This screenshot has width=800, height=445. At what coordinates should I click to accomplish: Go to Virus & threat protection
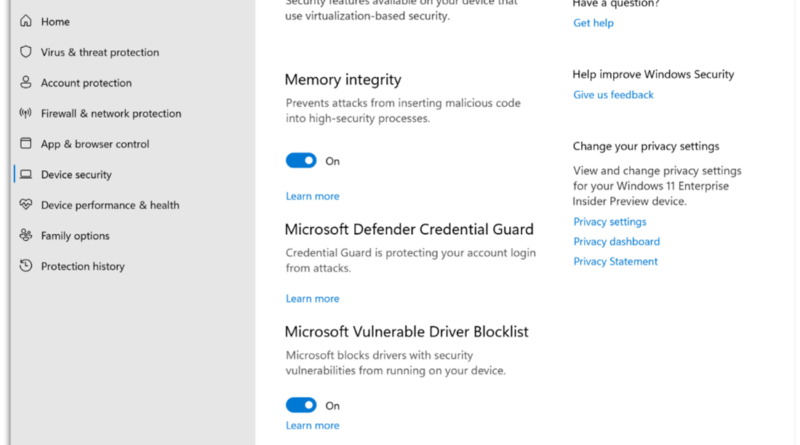[x=100, y=52]
